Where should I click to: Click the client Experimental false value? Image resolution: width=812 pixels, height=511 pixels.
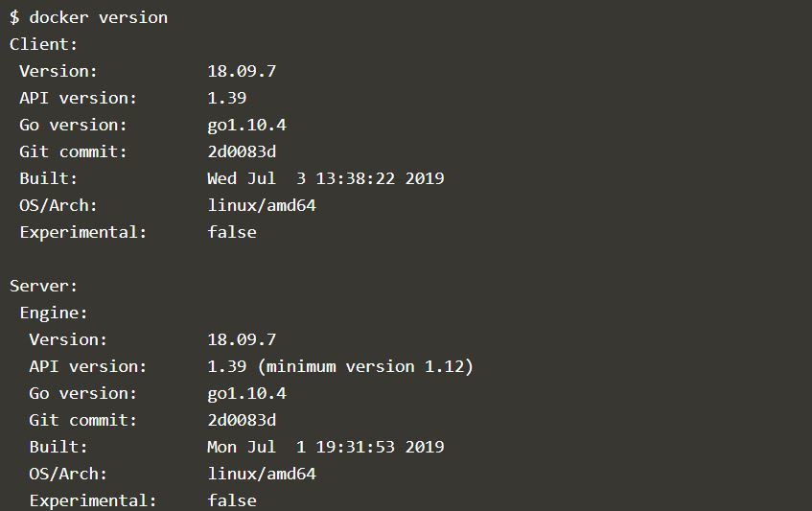(x=232, y=232)
